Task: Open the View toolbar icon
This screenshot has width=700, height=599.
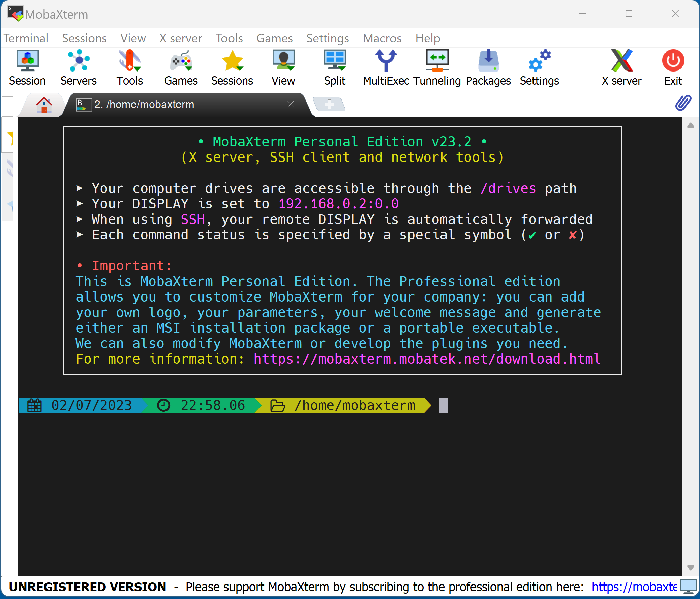Action: point(283,67)
